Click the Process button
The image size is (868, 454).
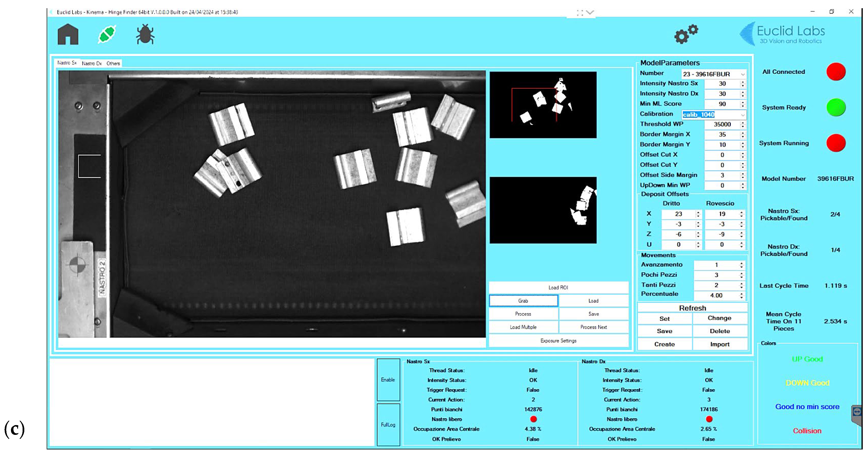pos(523,314)
